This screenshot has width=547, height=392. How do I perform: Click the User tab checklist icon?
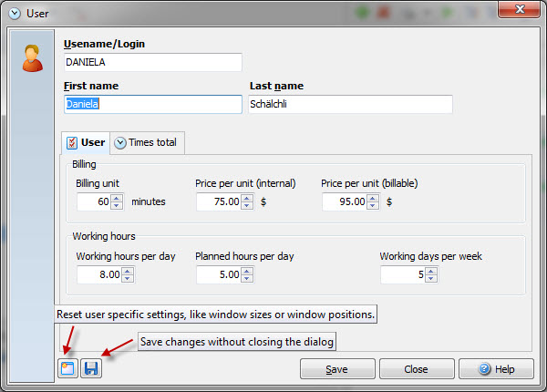[72, 143]
